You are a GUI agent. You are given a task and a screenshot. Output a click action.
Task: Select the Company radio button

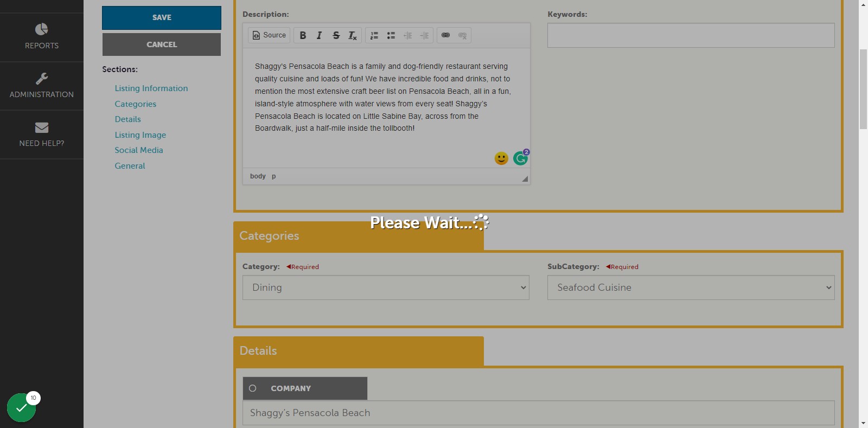[252, 388]
